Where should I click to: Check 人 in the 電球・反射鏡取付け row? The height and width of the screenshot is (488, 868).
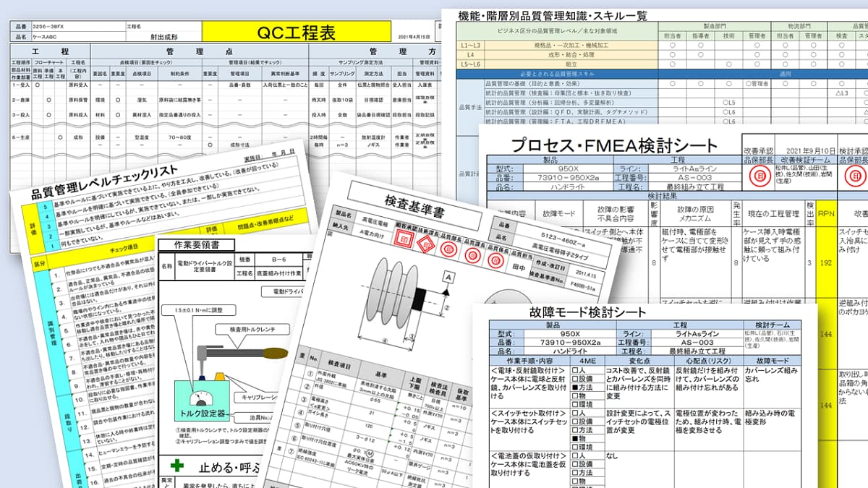pos(575,371)
